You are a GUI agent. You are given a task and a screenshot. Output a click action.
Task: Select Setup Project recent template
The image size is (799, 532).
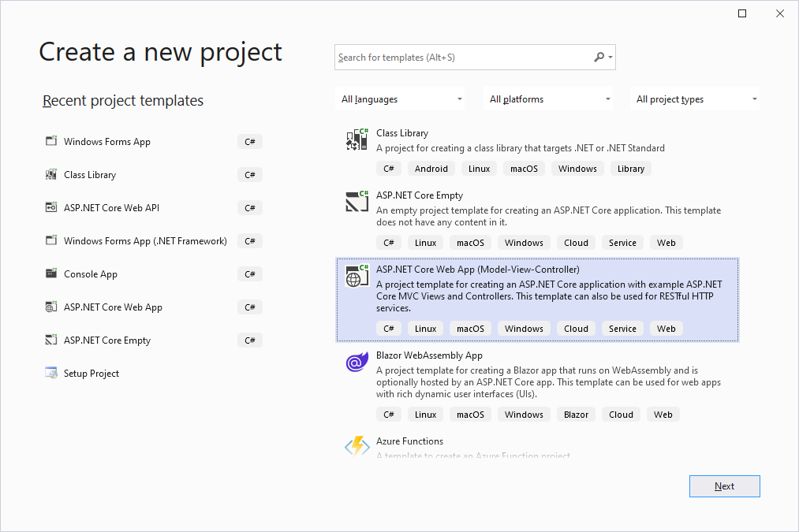[x=153, y=373]
